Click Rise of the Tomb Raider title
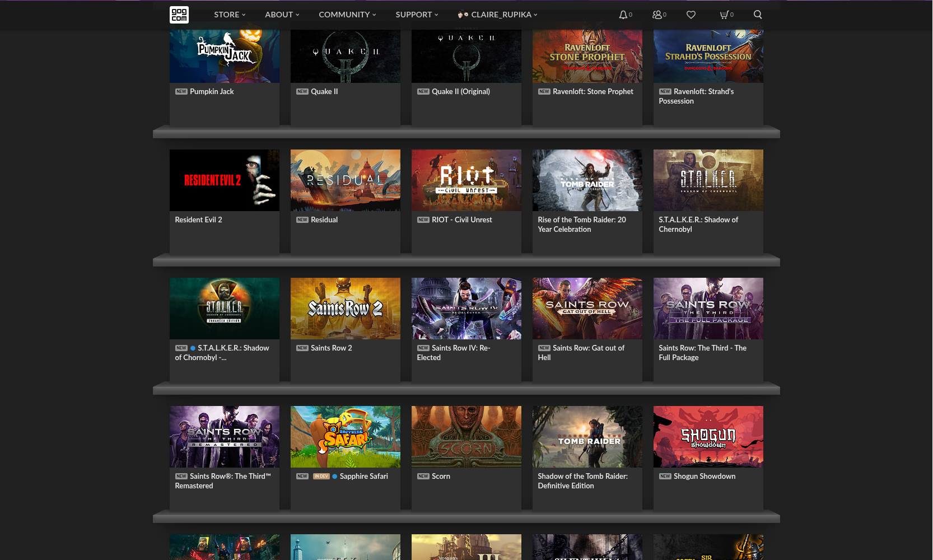The width and height of the screenshot is (933, 560). click(x=582, y=225)
